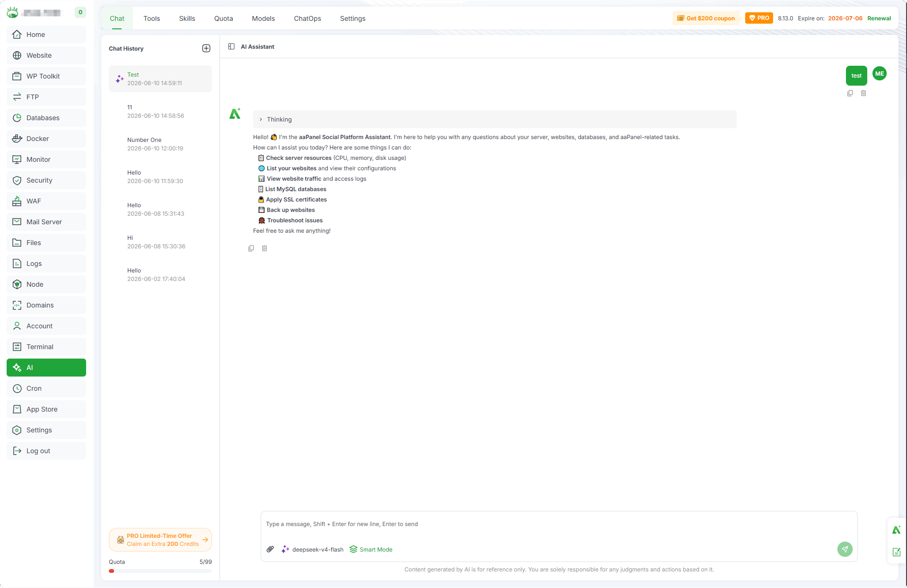The width and height of the screenshot is (907, 588).
Task: Open Mail Server in the sidebar
Action: [46, 222]
